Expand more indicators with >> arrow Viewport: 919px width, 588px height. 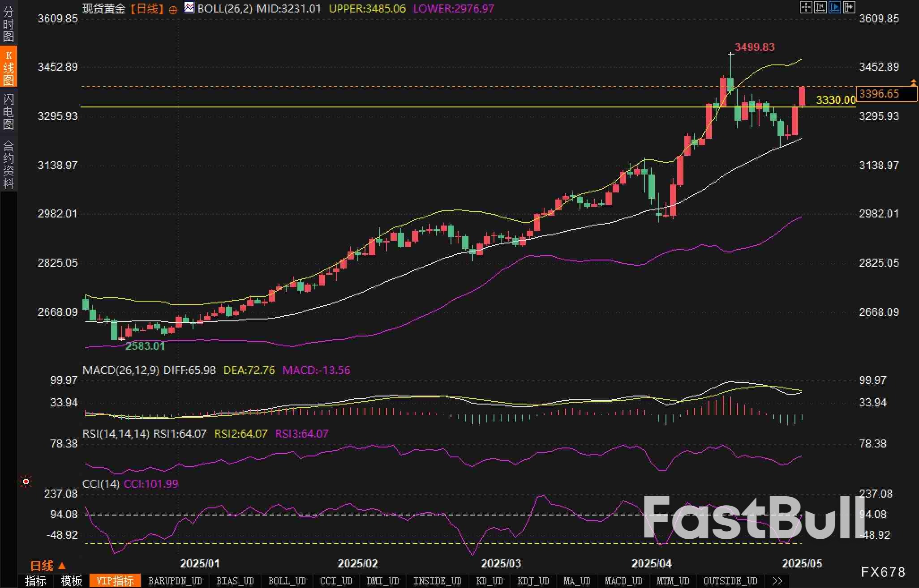coord(777,581)
